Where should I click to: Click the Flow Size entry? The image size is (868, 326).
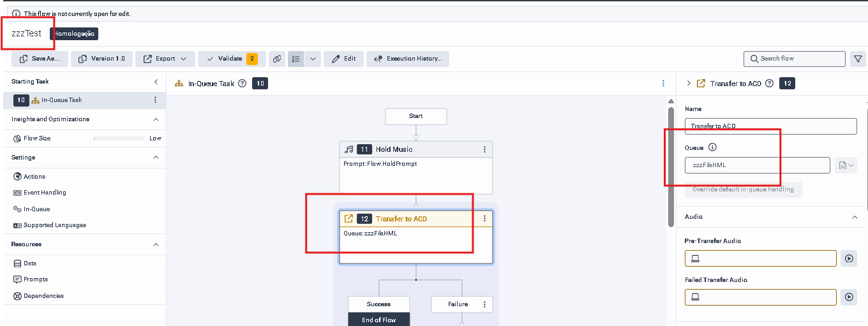point(37,138)
